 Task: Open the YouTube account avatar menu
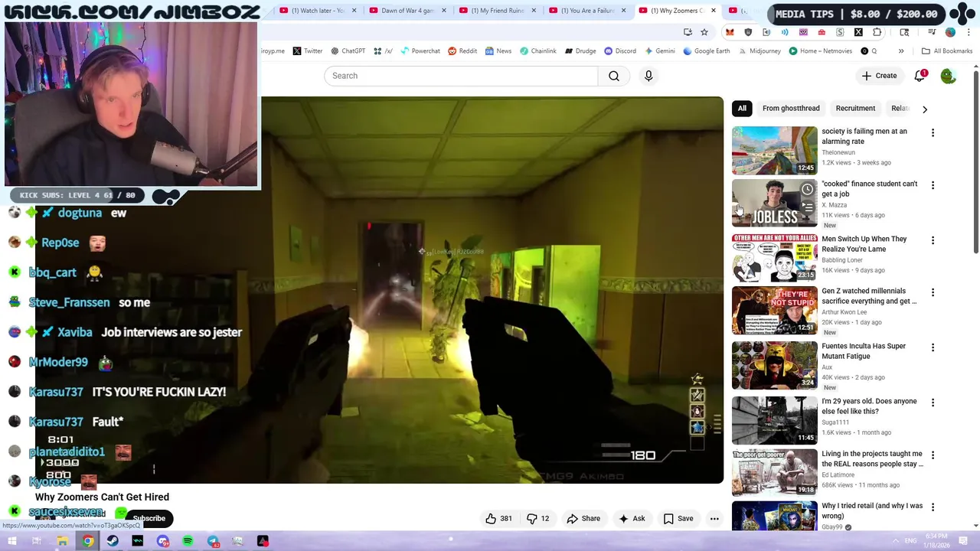pyautogui.click(x=948, y=76)
